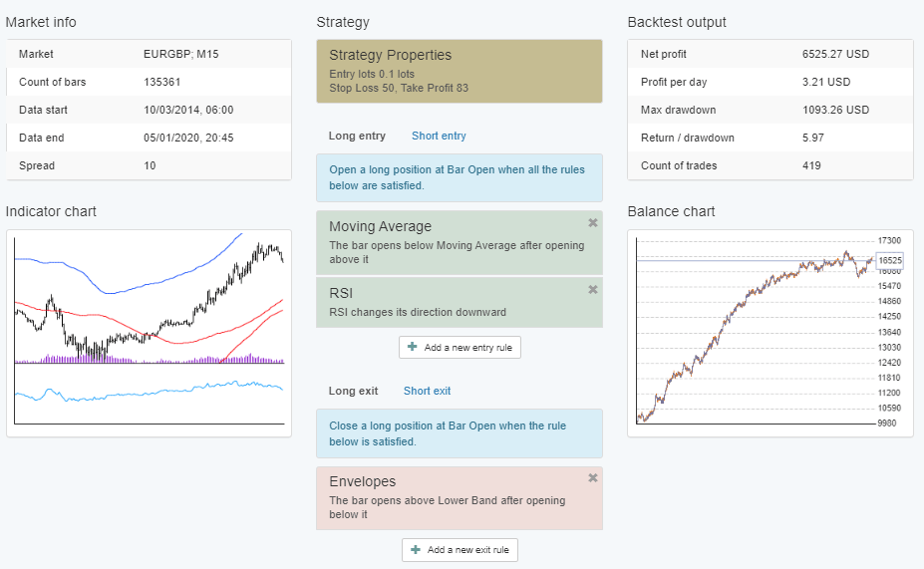Open the Short exit tab
This screenshot has width=924, height=569.
coord(427,391)
